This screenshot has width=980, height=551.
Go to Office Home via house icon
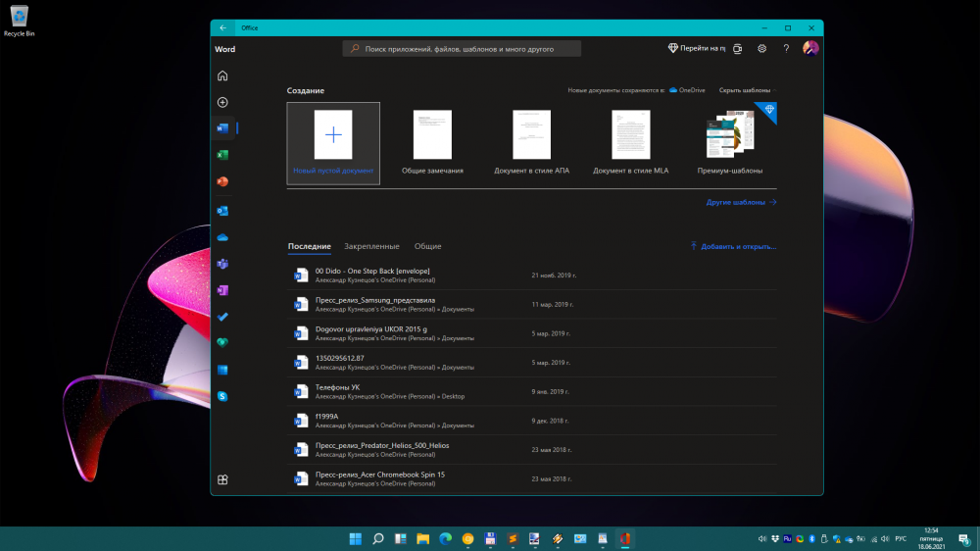[222, 75]
